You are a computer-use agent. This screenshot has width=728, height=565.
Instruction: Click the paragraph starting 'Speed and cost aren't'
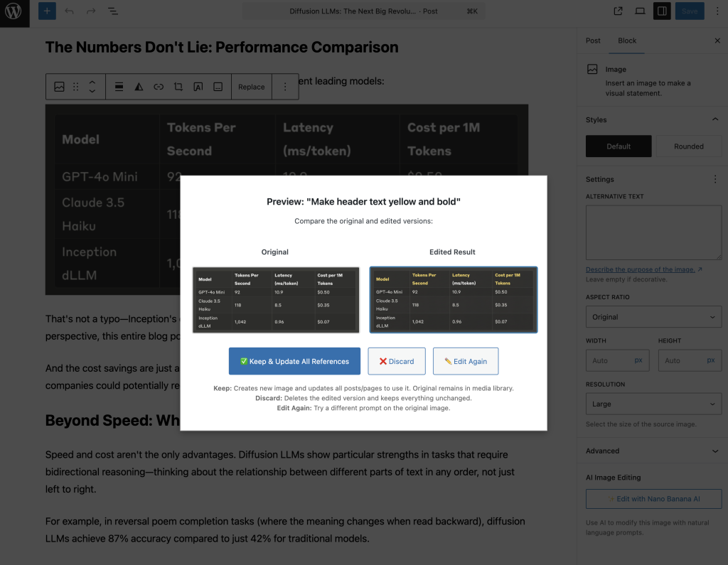tap(280, 472)
